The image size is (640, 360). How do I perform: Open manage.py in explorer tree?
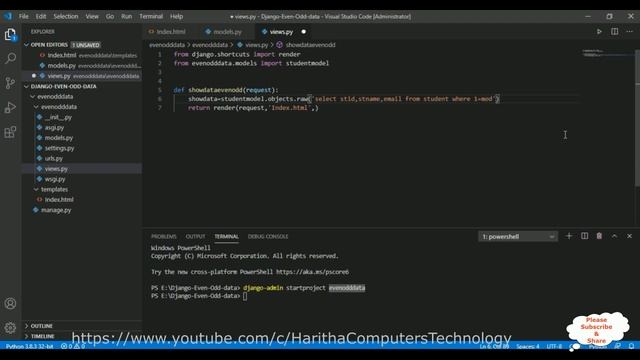pos(82,210)
